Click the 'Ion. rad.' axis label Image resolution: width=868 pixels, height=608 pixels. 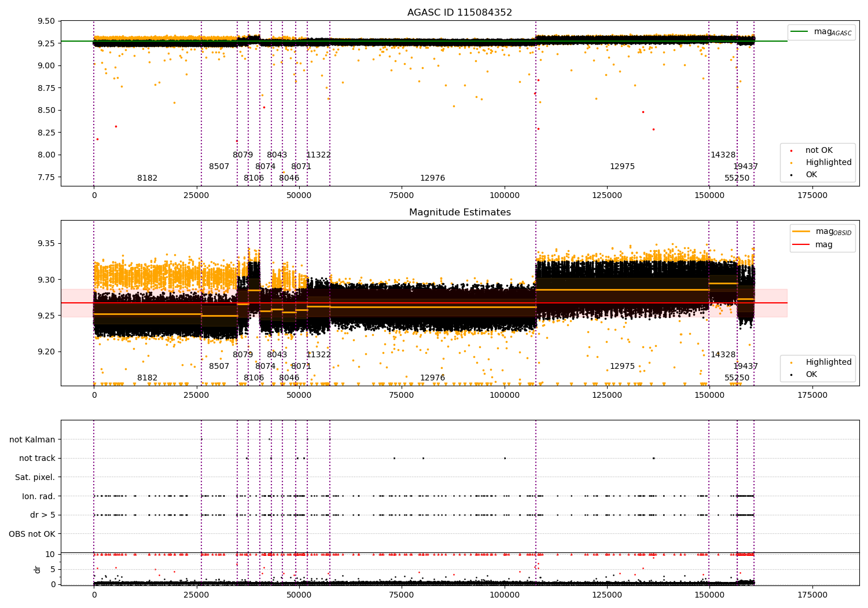(x=39, y=496)
